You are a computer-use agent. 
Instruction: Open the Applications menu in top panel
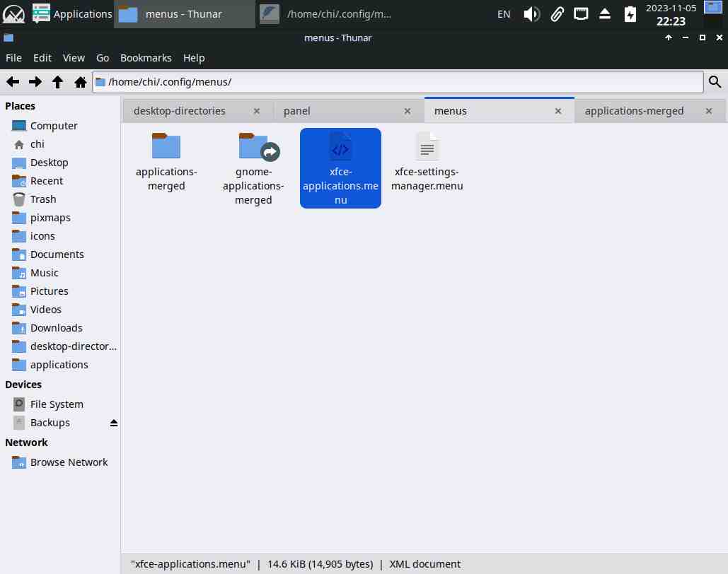coord(72,13)
